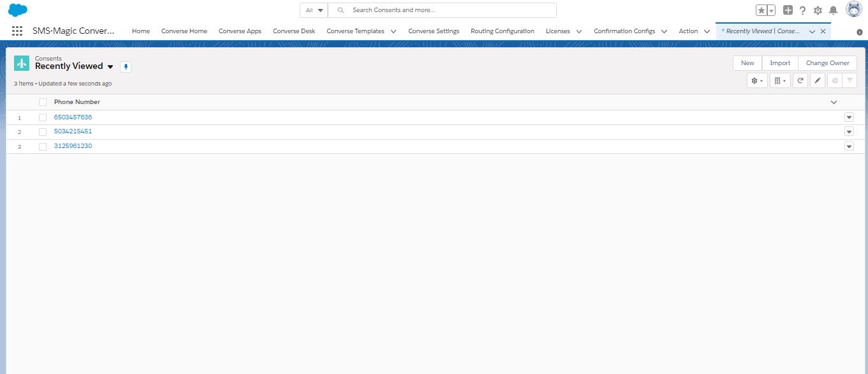Viewport: 868px width, 374px height.
Task: Open the Recently Viewed tab's chevron menu
Action: click(812, 31)
